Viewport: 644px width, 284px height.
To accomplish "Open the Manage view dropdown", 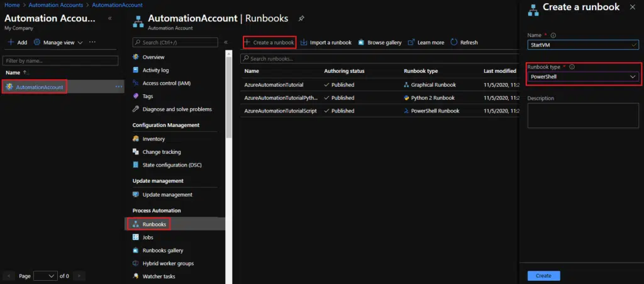I will [x=58, y=42].
